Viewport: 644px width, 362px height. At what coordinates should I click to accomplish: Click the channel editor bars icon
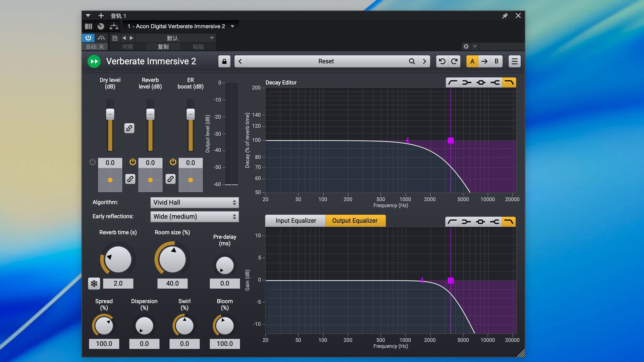pos(89,26)
